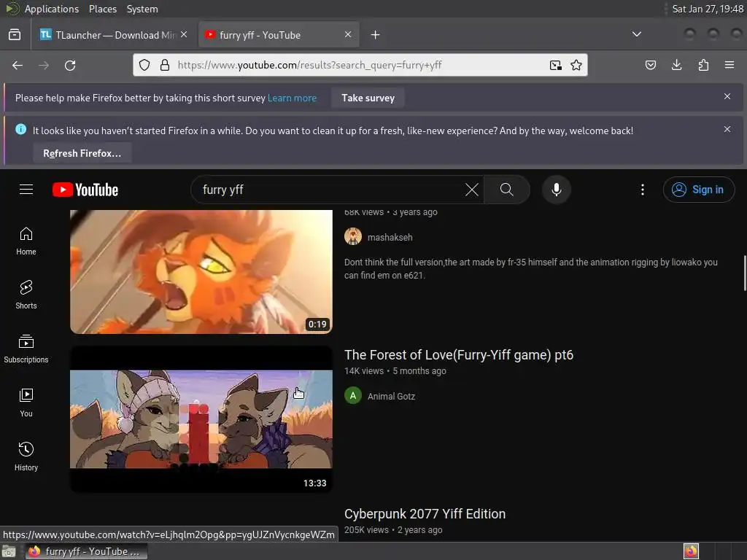This screenshot has width=747, height=560.
Task: Expand the list all tabs chevron
Action: click(x=636, y=34)
